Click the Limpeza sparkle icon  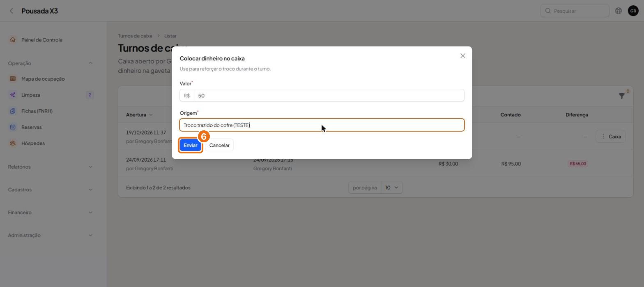13,95
